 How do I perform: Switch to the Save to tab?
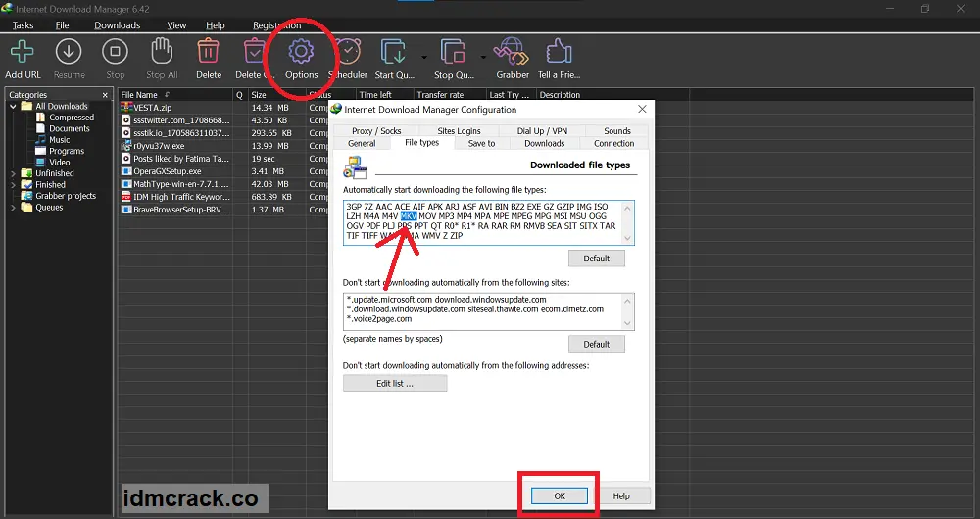click(481, 144)
